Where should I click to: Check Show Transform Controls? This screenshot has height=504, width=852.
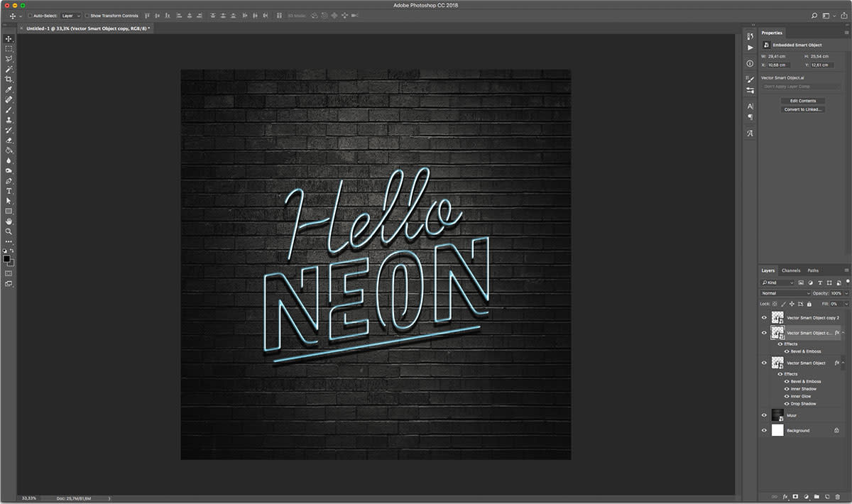87,16
